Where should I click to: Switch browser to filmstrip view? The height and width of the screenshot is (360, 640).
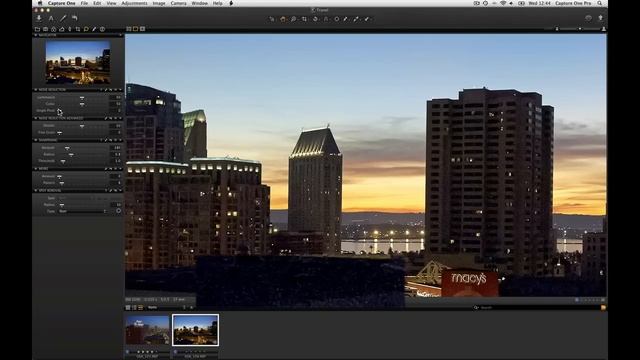140,307
